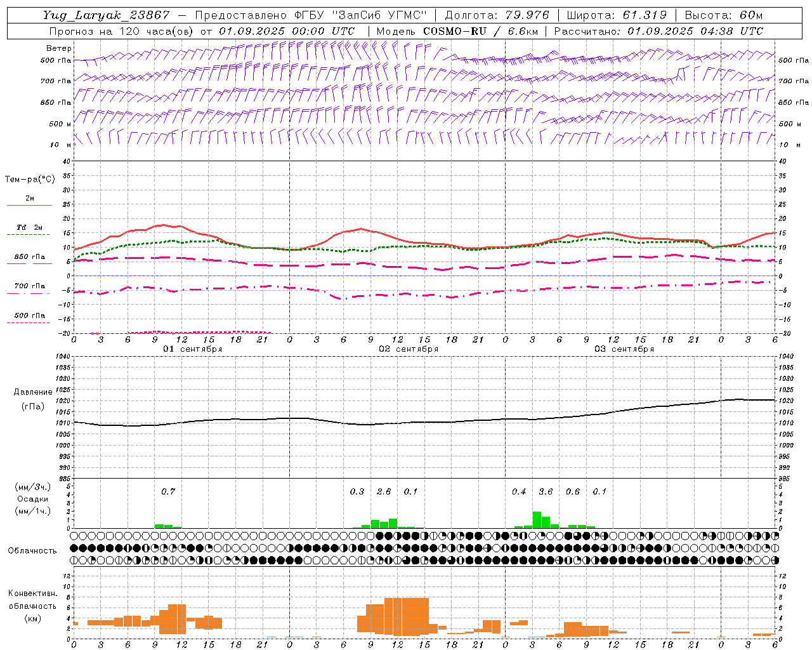812x650 pixels.
Task: Click the 0.6 precipitation value
Action: (573, 491)
